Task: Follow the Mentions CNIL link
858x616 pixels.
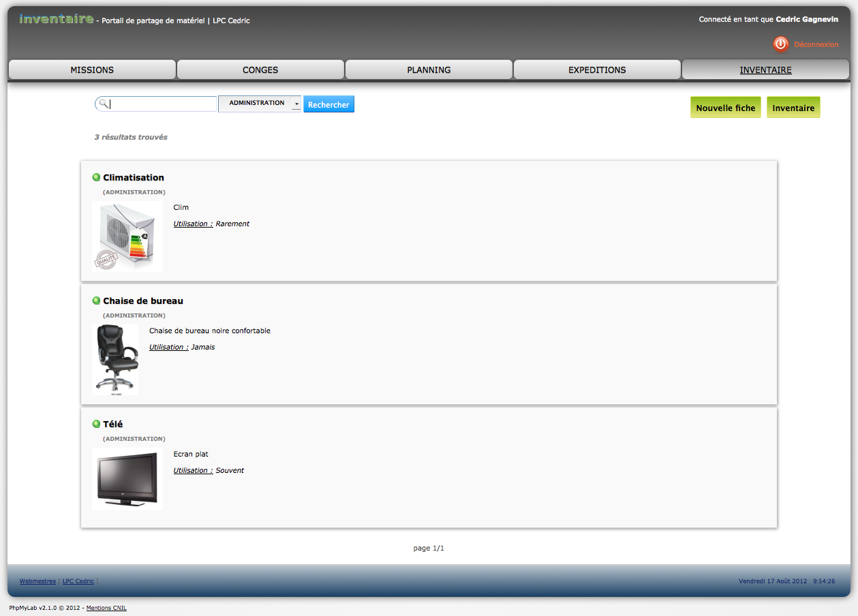Action: click(106, 608)
